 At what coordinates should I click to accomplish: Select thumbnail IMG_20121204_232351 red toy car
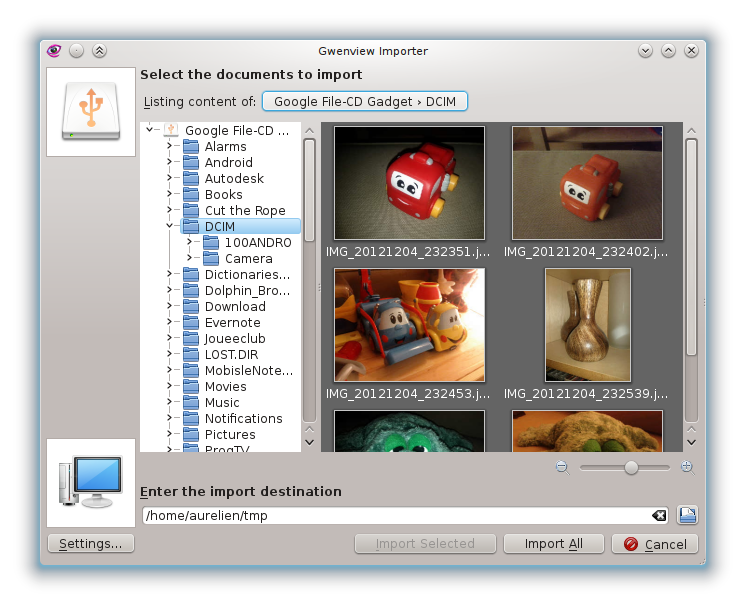pyautogui.click(x=409, y=183)
